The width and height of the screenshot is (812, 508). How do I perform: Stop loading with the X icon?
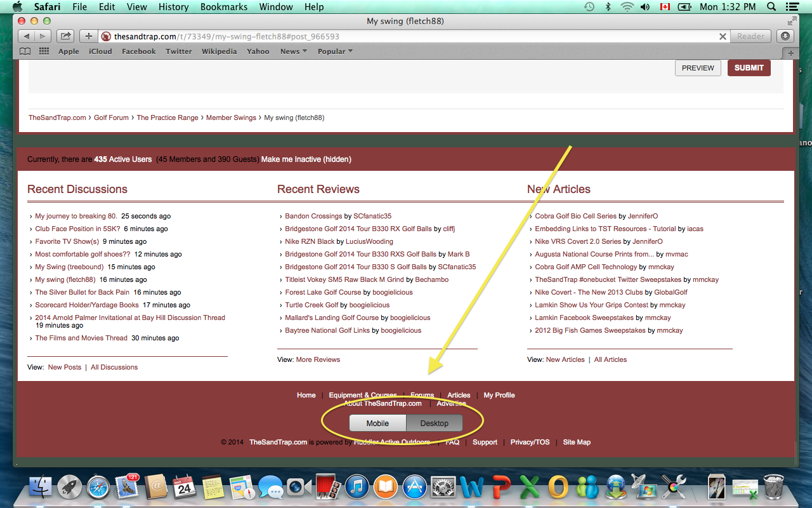coord(722,37)
